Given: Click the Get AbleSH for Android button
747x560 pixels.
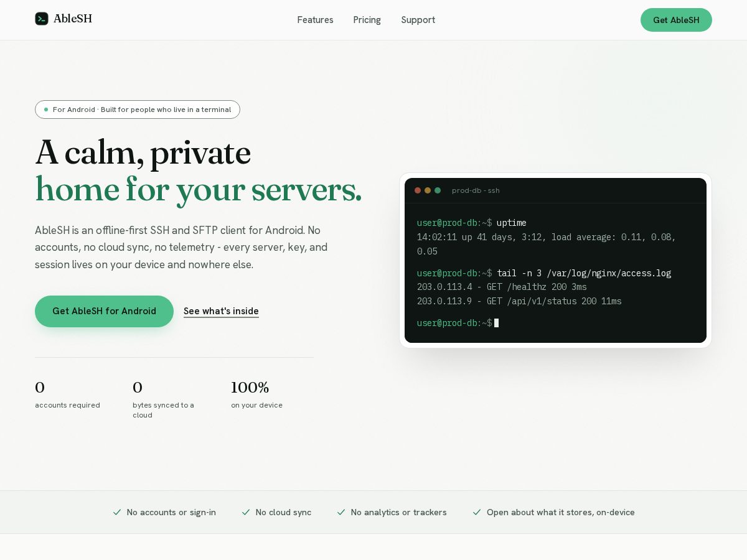Looking at the screenshot, I should click(104, 311).
